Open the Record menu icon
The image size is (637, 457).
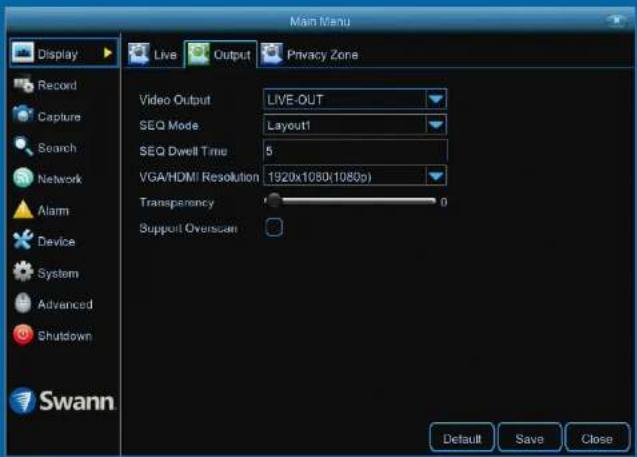point(23,84)
